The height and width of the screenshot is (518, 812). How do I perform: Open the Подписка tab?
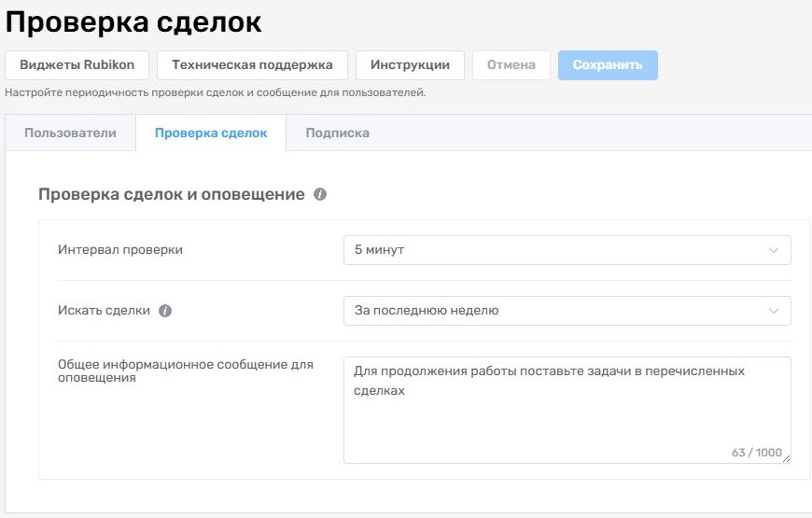[337, 133]
